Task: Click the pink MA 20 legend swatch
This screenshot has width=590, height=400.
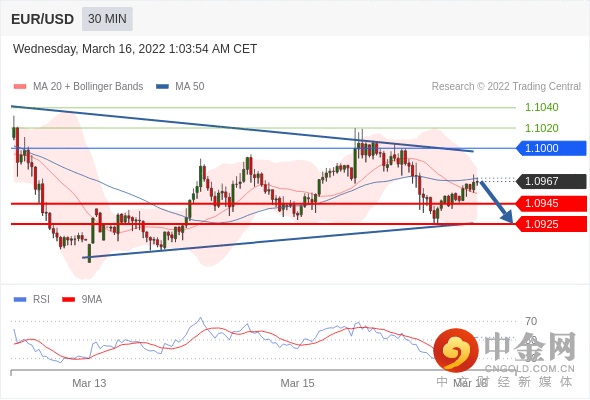Action: tap(20, 87)
